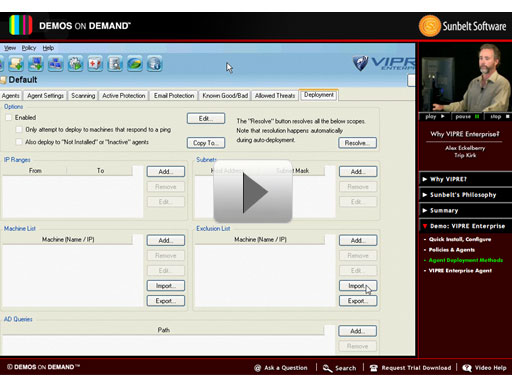
Task: Switch to the Allowed Threats tab
Action: [275, 96]
